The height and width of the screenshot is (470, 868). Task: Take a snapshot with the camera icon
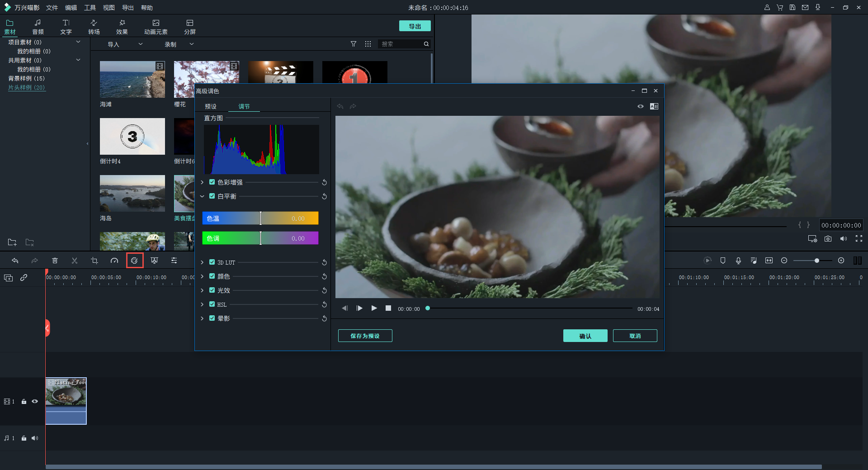(828, 239)
